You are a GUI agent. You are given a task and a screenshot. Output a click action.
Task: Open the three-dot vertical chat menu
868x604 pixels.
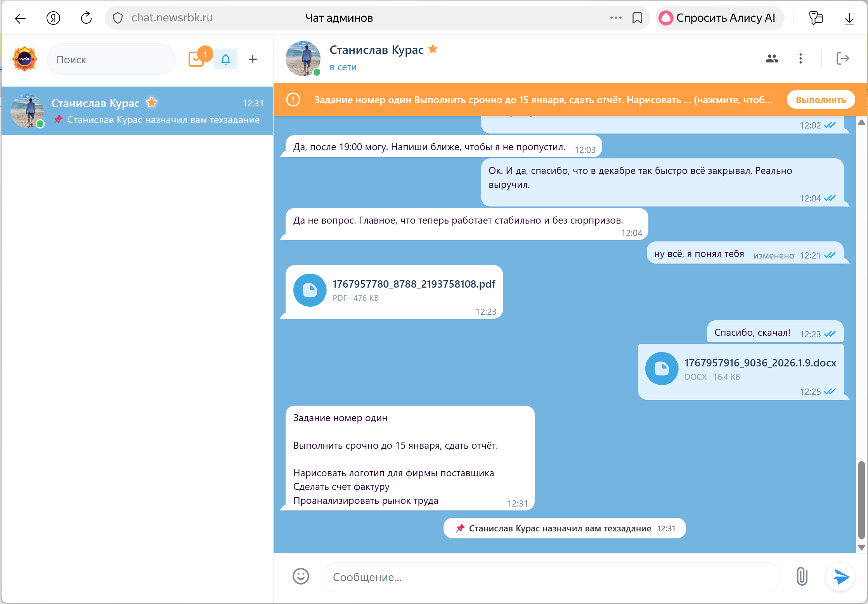coord(800,59)
